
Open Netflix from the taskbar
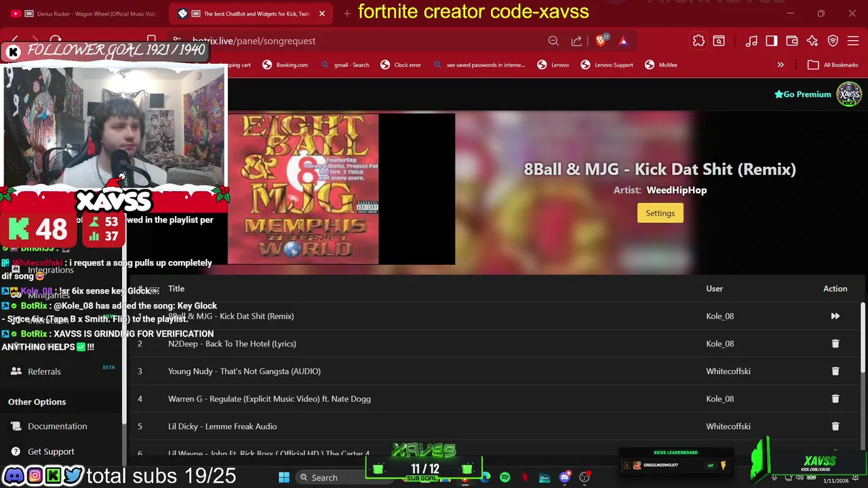[x=524, y=477]
